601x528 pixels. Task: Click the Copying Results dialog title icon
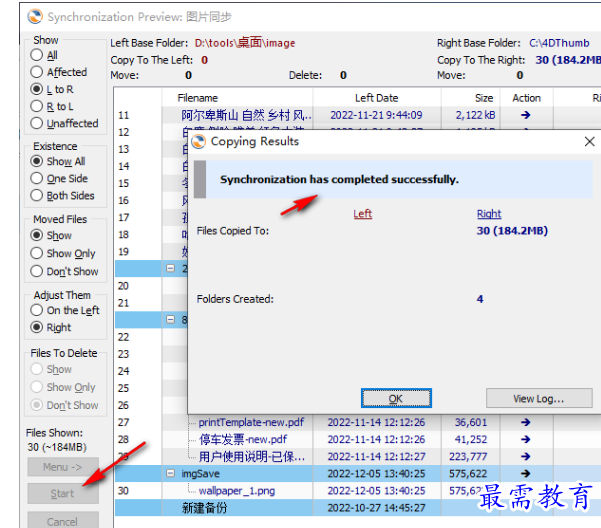pyautogui.click(x=198, y=142)
